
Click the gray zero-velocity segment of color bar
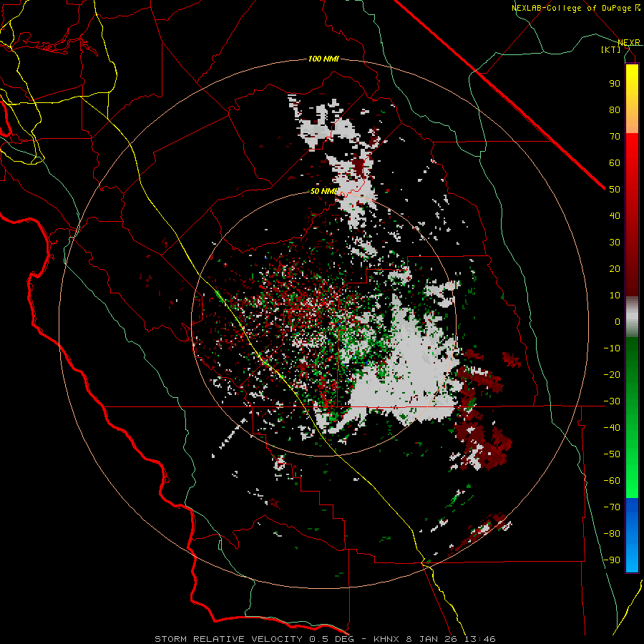(x=632, y=317)
